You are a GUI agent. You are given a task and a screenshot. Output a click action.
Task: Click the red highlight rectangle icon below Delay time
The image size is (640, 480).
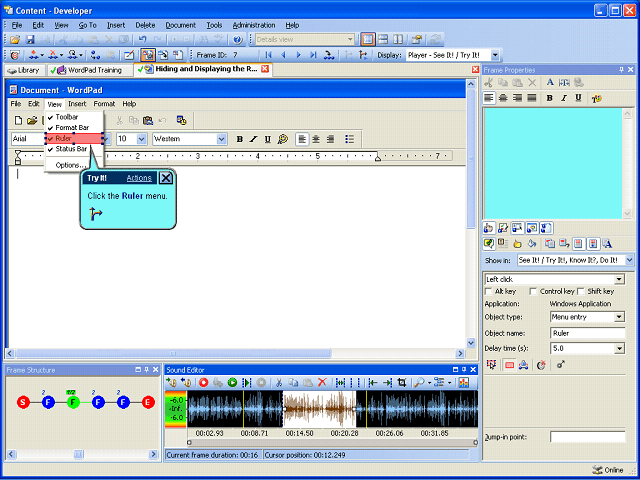(509, 365)
